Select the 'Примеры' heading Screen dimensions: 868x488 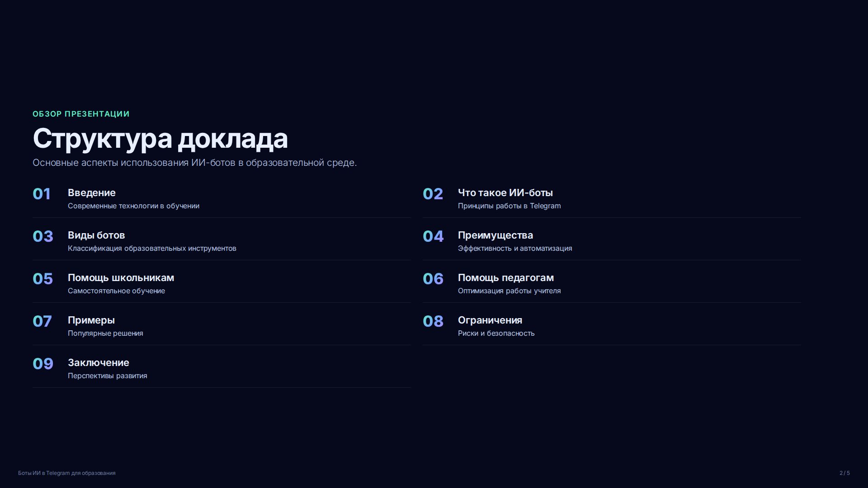tap(91, 320)
